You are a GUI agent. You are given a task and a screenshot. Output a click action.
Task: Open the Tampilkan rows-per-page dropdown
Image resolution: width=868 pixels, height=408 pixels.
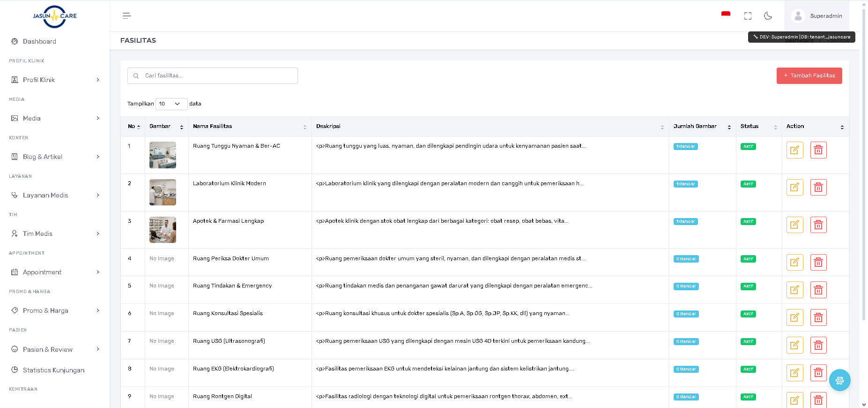coord(171,104)
